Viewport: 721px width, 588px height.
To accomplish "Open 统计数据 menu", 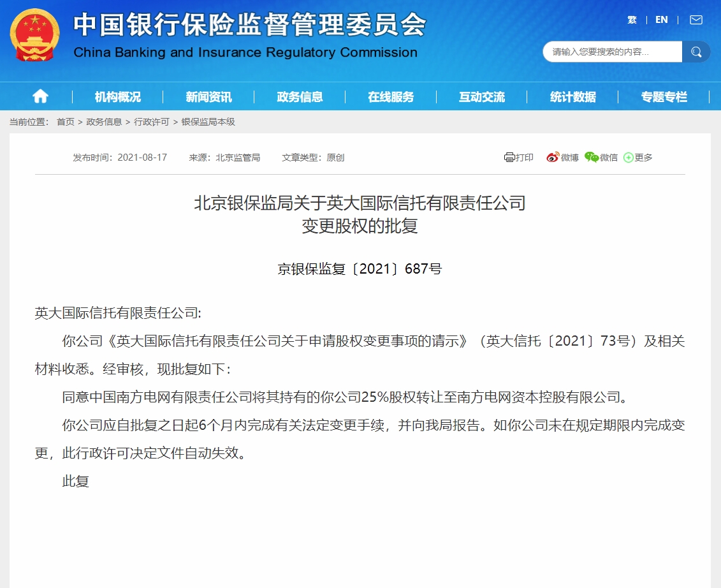I will tap(573, 97).
